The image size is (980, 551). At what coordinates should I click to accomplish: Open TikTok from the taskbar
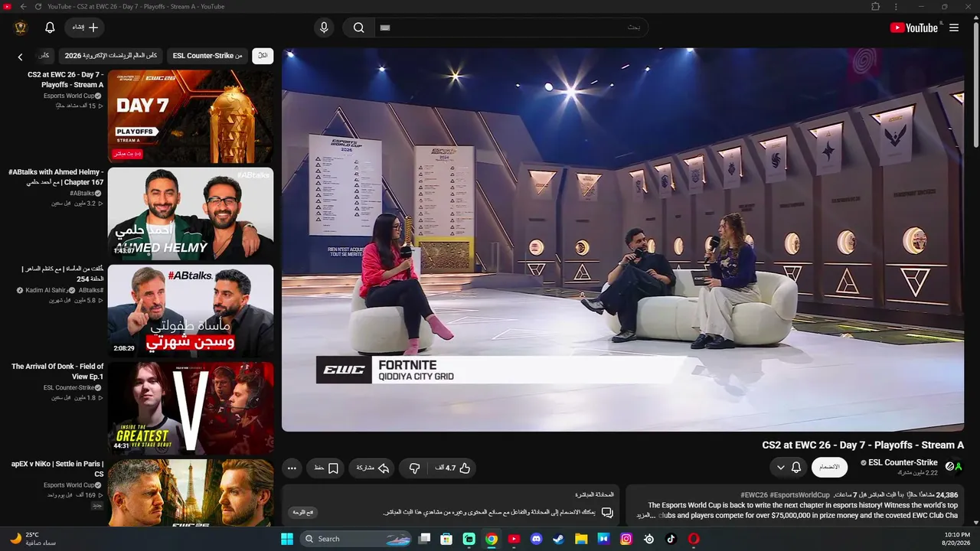coord(671,539)
